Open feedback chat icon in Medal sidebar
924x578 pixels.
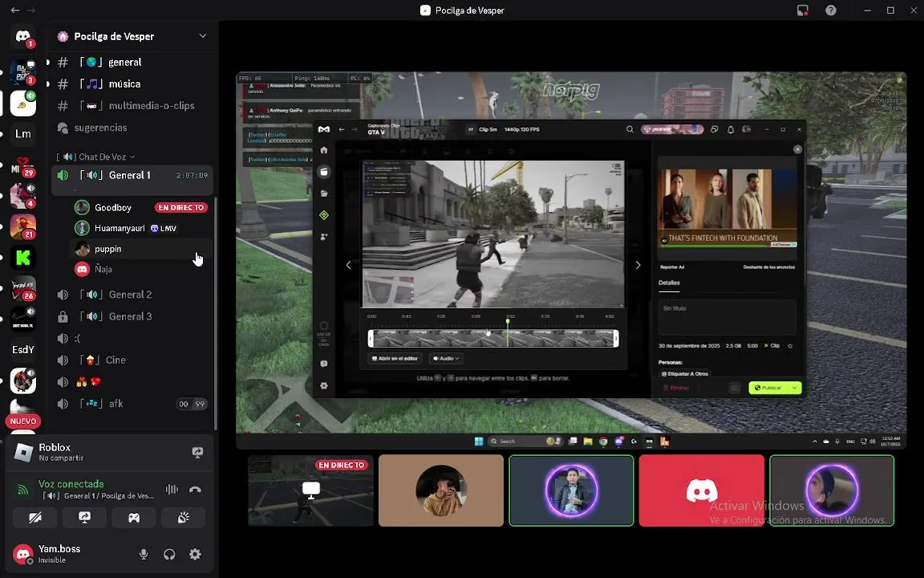[323, 364]
